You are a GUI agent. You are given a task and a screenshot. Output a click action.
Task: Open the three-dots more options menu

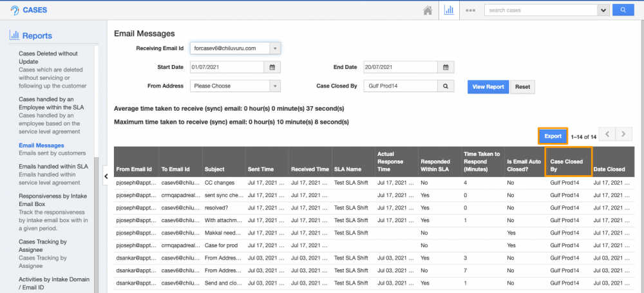471,10
